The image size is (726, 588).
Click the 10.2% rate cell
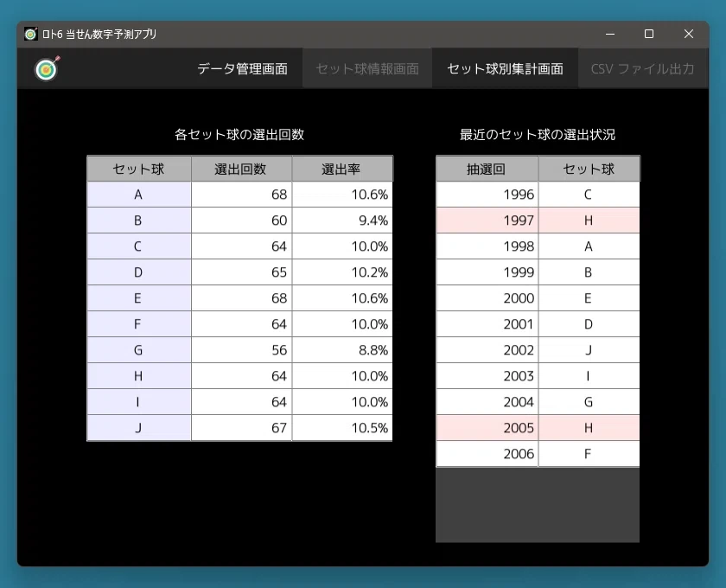coord(342,272)
